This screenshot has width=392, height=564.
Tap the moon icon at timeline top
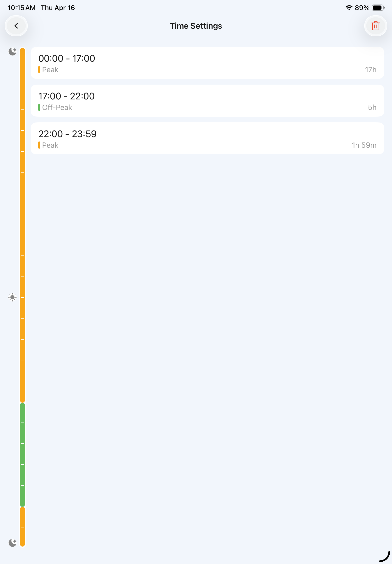(12, 52)
